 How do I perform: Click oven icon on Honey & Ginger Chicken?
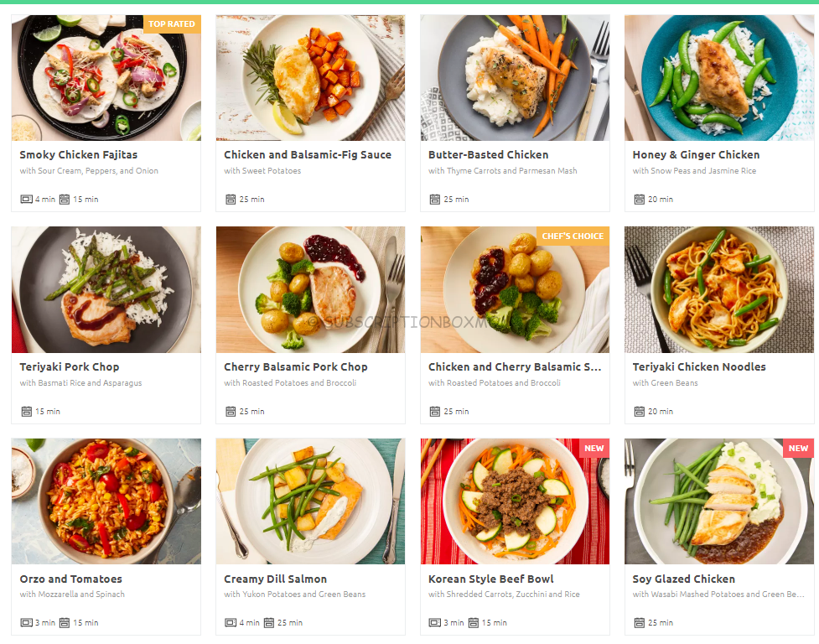(640, 199)
